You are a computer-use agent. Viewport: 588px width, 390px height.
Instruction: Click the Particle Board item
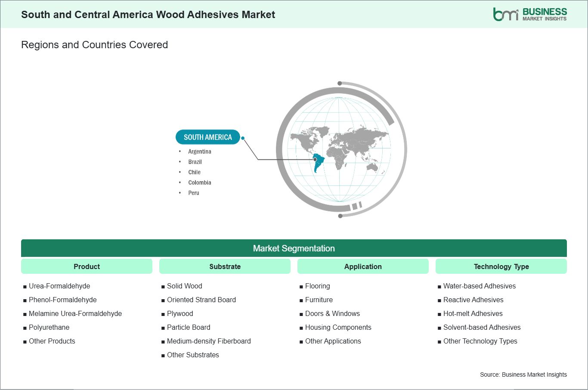189,327
